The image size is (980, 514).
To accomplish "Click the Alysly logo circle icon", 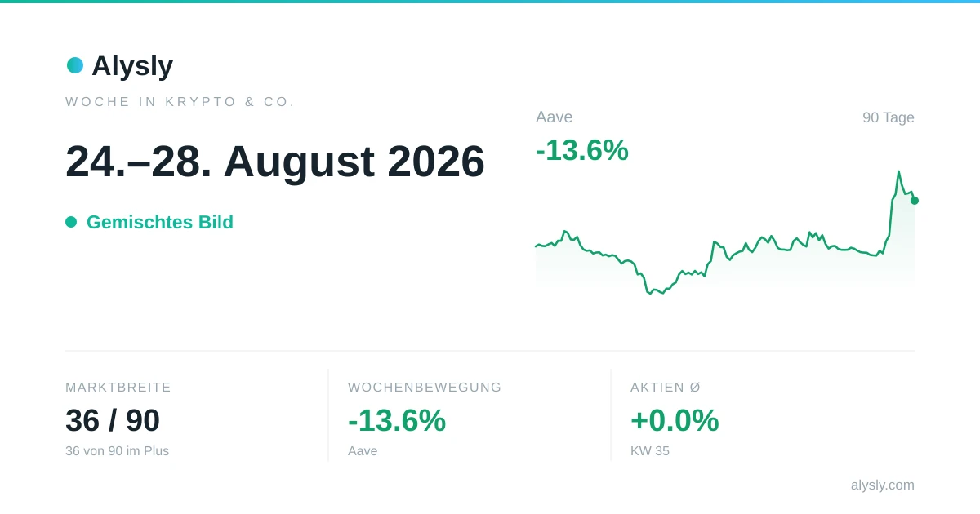I will coord(75,65).
